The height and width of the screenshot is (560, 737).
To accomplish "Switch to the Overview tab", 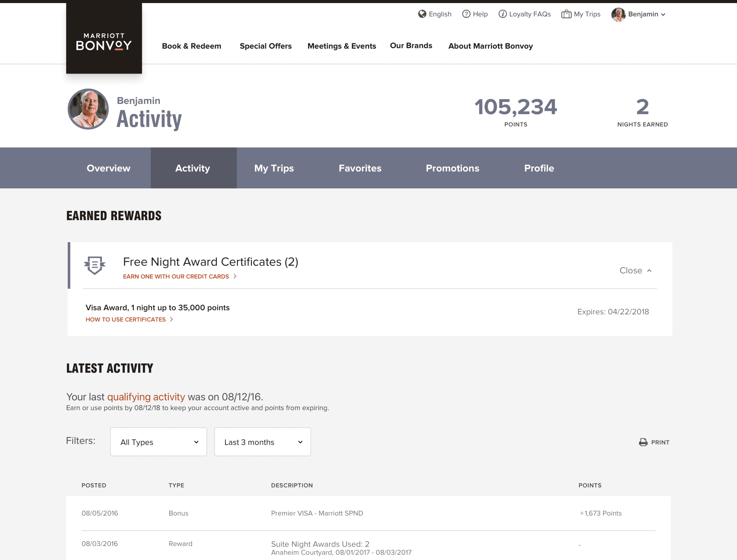I will [109, 168].
